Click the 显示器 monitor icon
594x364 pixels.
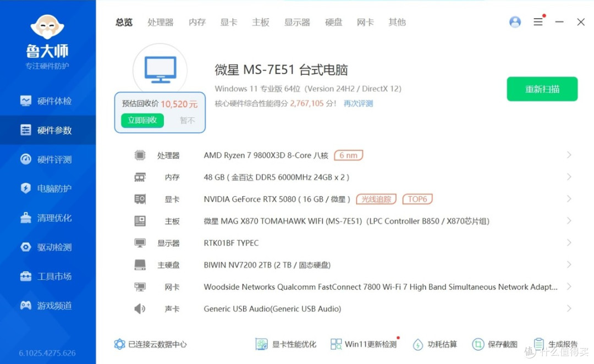click(140, 243)
